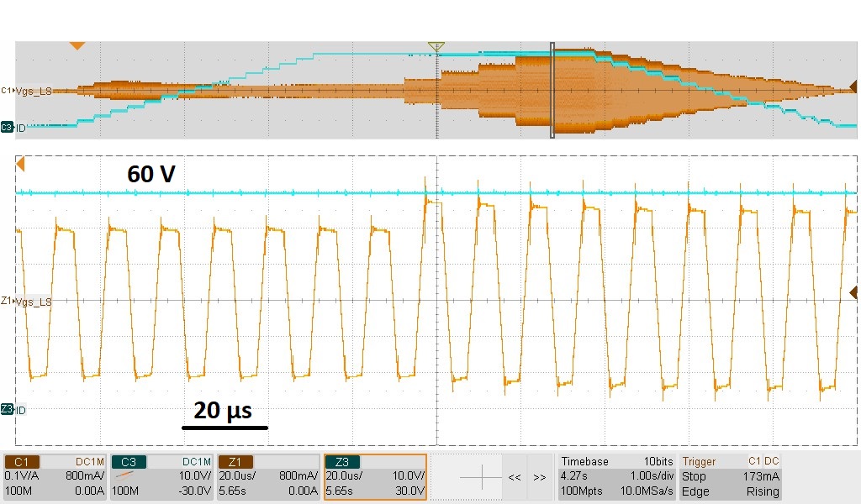Click the 20 µs scale annotation
The image size is (861, 504).
tap(223, 410)
